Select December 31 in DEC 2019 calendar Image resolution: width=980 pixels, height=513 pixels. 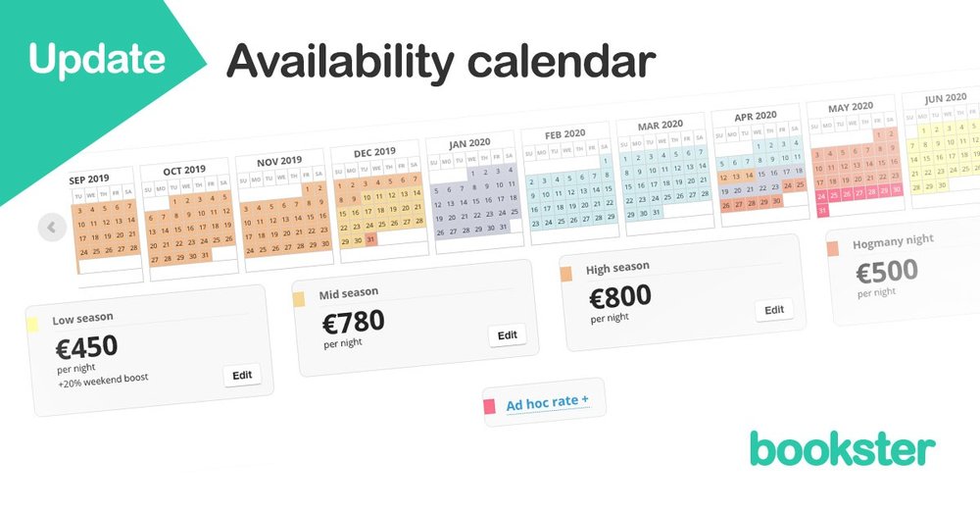tap(370, 239)
